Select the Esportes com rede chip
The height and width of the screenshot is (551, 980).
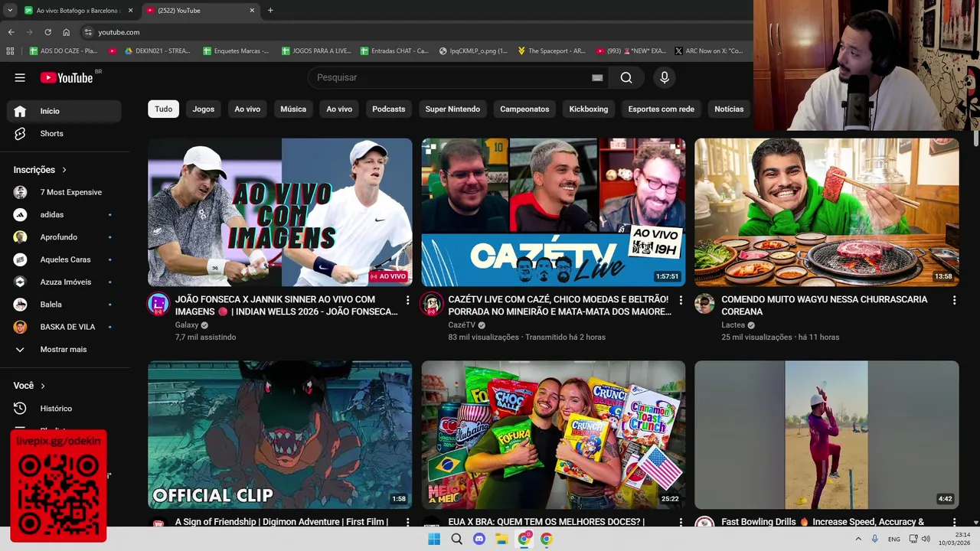click(661, 109)
